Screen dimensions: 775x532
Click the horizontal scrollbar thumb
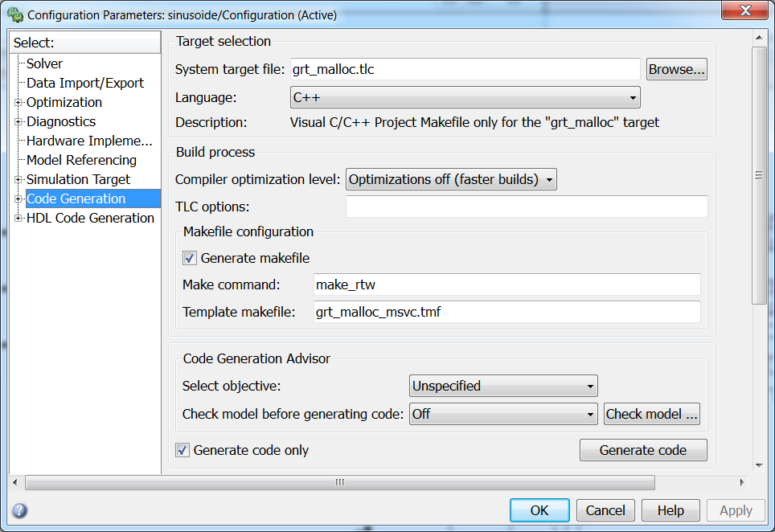pos(339,482)
